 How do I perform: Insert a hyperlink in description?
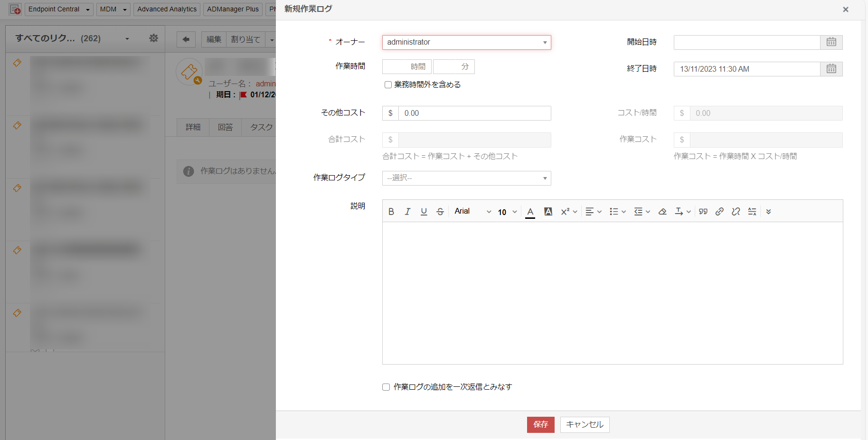[x=719, y=212]
